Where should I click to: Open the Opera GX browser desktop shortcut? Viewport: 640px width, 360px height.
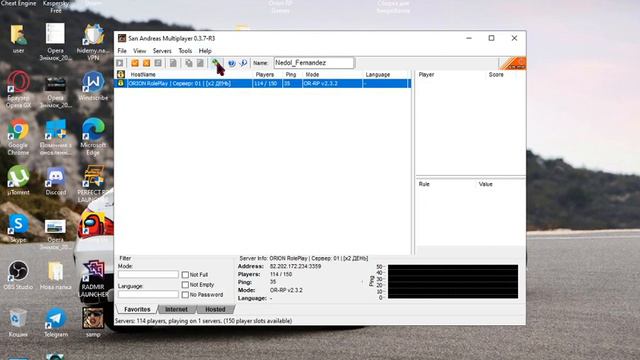tap(18, 90)
